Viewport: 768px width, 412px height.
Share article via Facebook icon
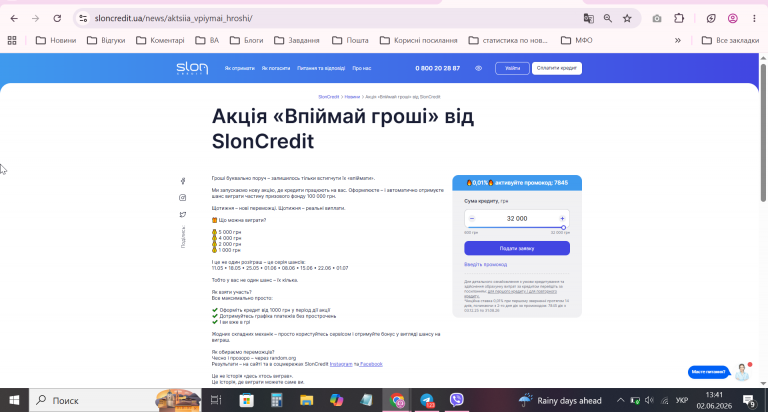[x=183, y=181]
